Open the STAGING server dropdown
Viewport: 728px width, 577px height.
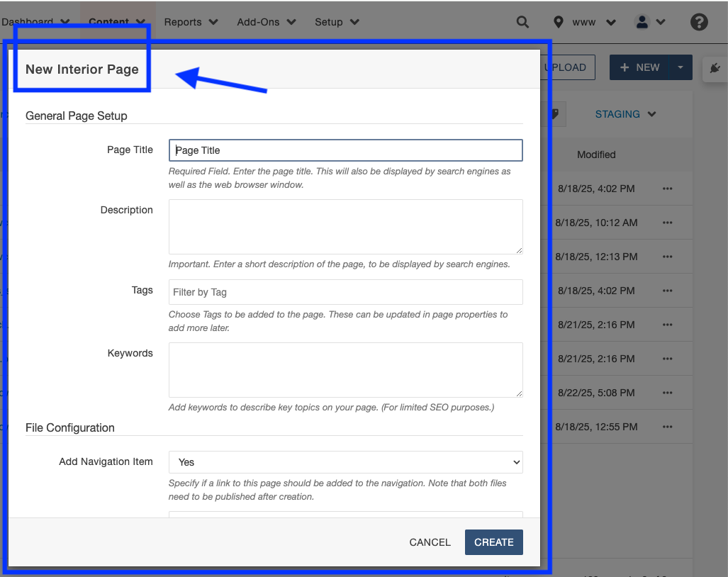[x=625, y=114]
